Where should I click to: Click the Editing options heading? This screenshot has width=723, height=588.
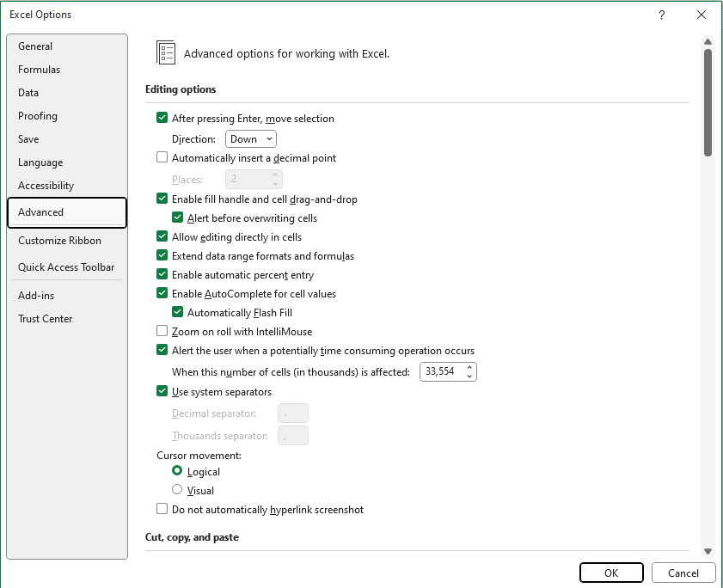click(181, 89)
